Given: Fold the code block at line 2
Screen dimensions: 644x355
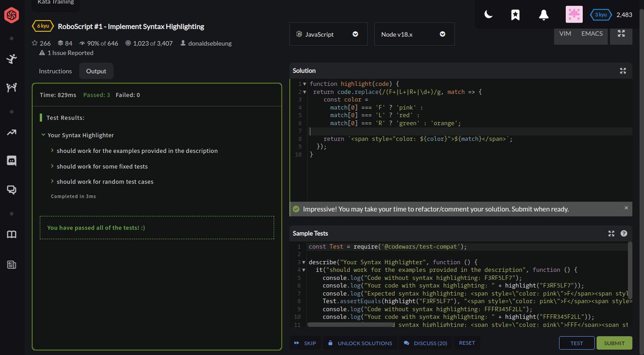Looking at the screenshot, I should (304, 92).
